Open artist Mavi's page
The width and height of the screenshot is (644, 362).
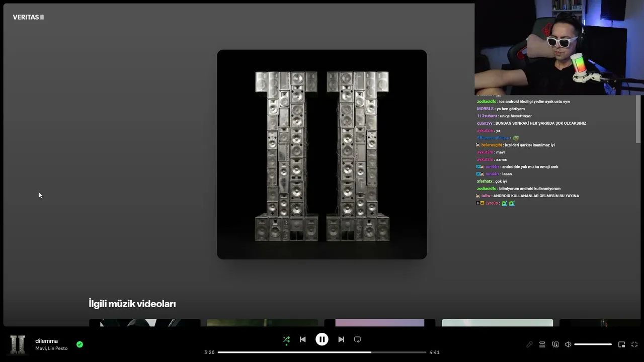pyautogui.click(x=40, y=348)
